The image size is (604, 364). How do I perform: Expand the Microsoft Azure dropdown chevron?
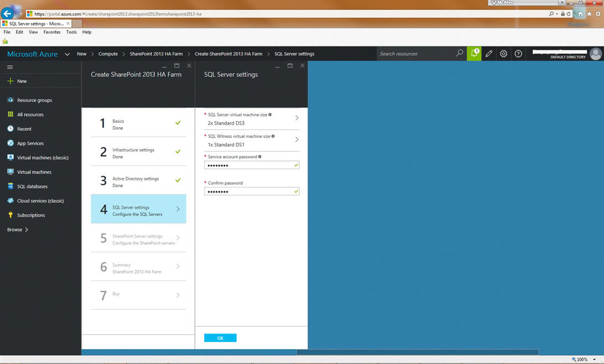tap(67, 54)
